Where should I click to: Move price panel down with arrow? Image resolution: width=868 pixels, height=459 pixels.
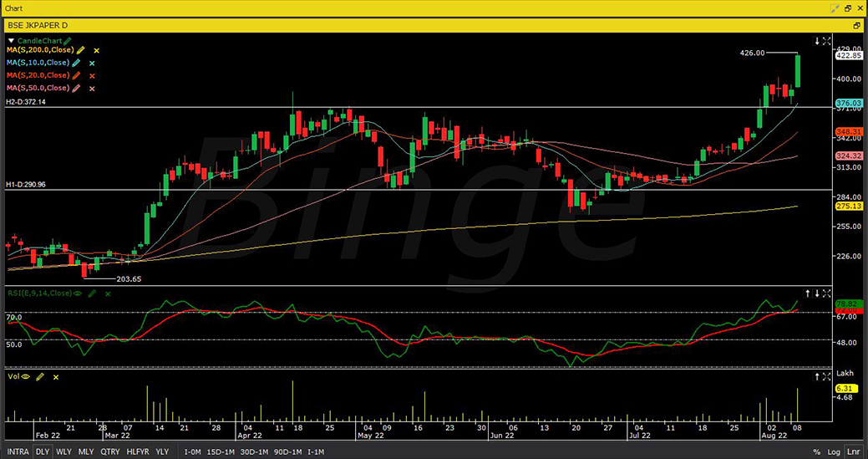tap(816, 41)
